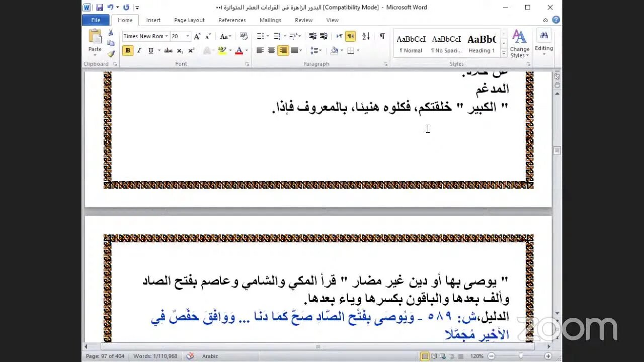Image resolution: width=644 pixels, height=362 pixels.
Task: Grow font size with the large A
Action: pos(197,36)
